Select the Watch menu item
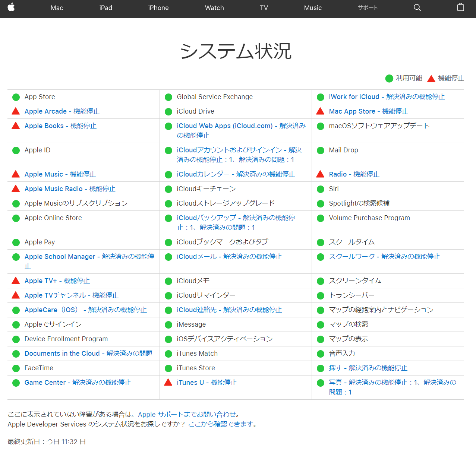 214,8
